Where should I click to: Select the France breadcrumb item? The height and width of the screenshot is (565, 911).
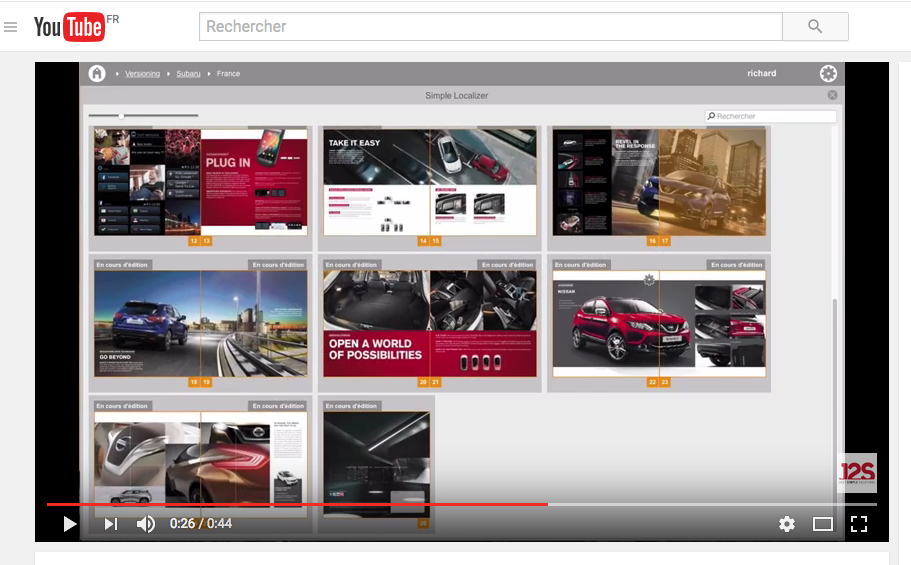[228, 74]
